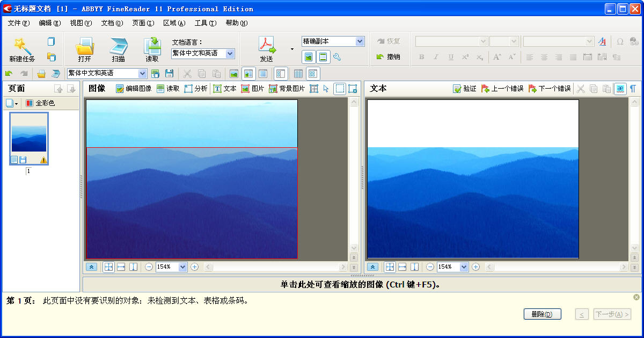
Task: Expand the 文档语言 language dropdown
Action: click(230, 53)
